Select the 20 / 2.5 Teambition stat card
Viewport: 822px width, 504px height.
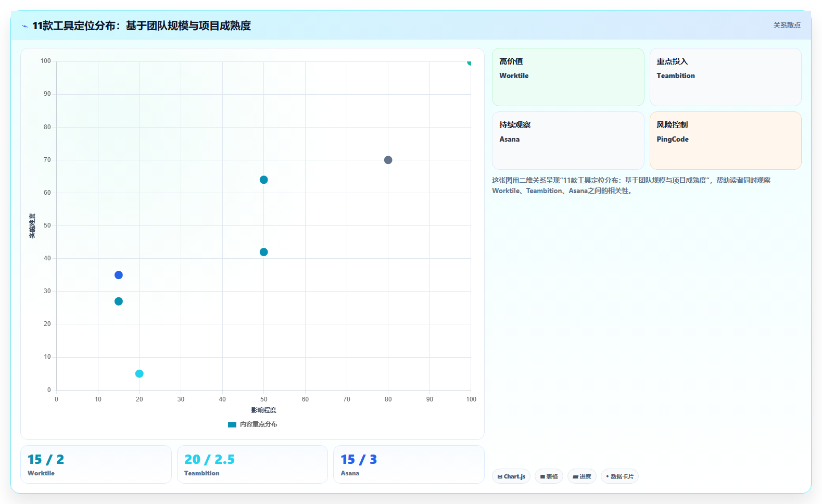point(252,464)
